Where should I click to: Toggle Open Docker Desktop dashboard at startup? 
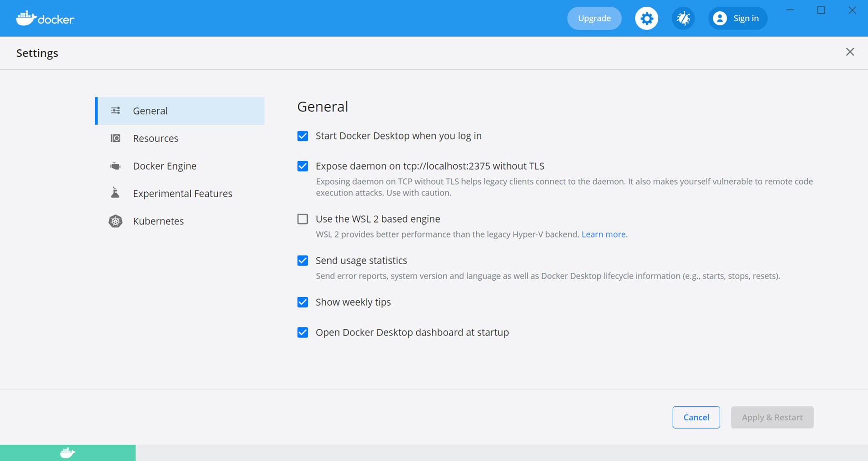[303, 333]
